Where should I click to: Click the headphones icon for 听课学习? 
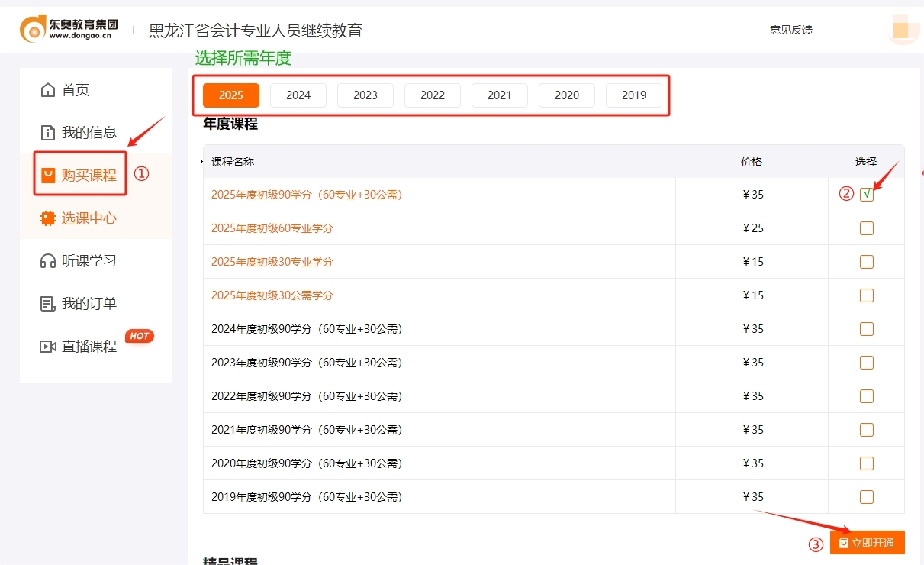47,260
